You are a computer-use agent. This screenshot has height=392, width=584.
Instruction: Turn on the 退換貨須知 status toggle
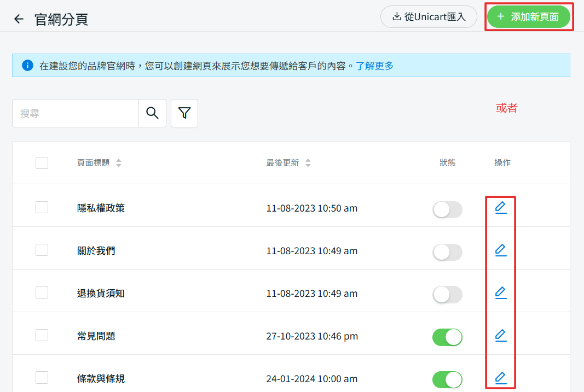(447, 295)
